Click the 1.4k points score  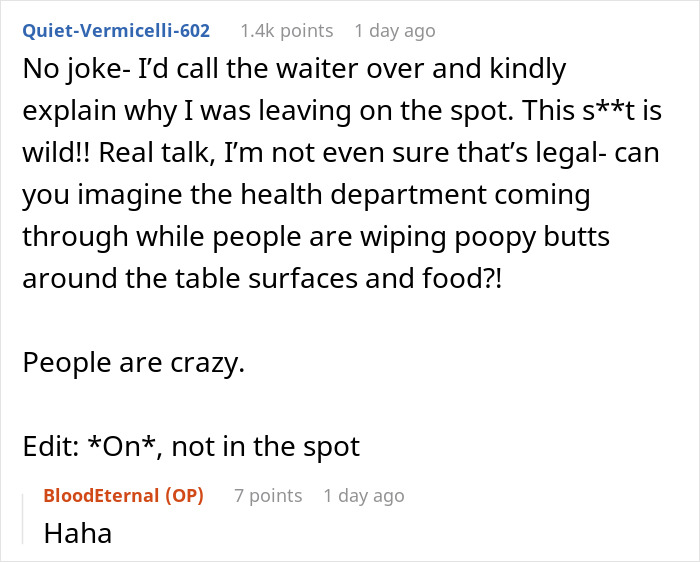click(x=286, y=30)
